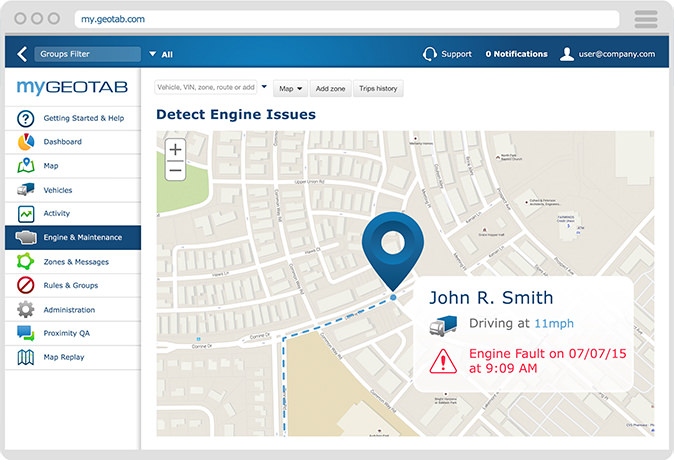Select the Map pin icon in the sidebar
Image resolution: width=674 pixels, height=460 pixels.
click(26, 166)
